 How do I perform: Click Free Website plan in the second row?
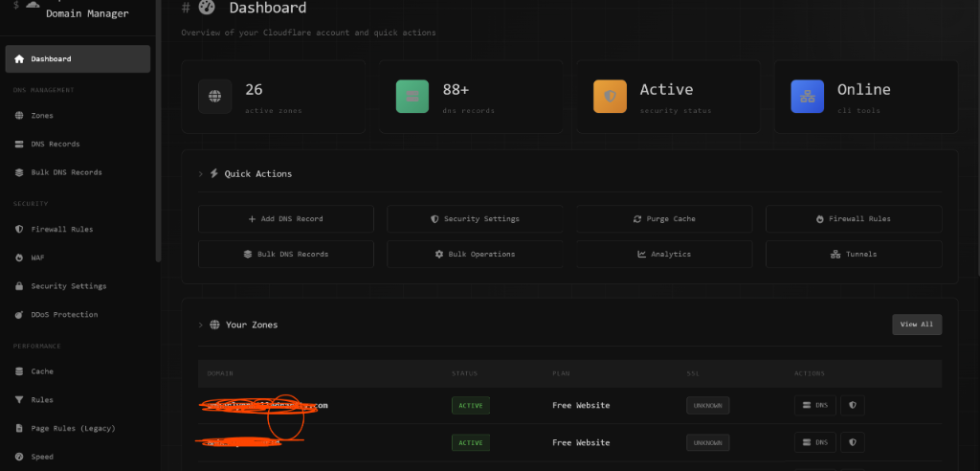click(581, 443)
